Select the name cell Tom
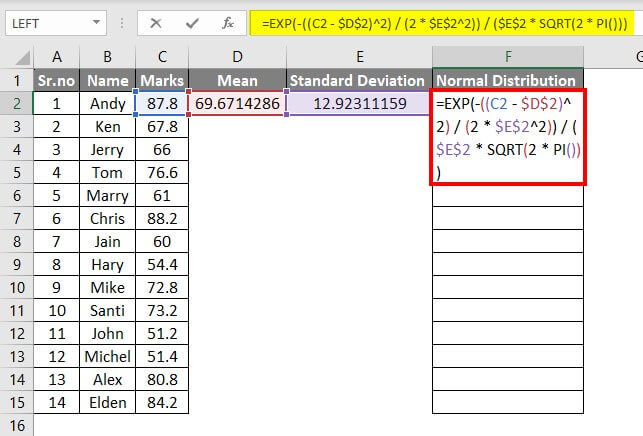 tap(107, 172)
